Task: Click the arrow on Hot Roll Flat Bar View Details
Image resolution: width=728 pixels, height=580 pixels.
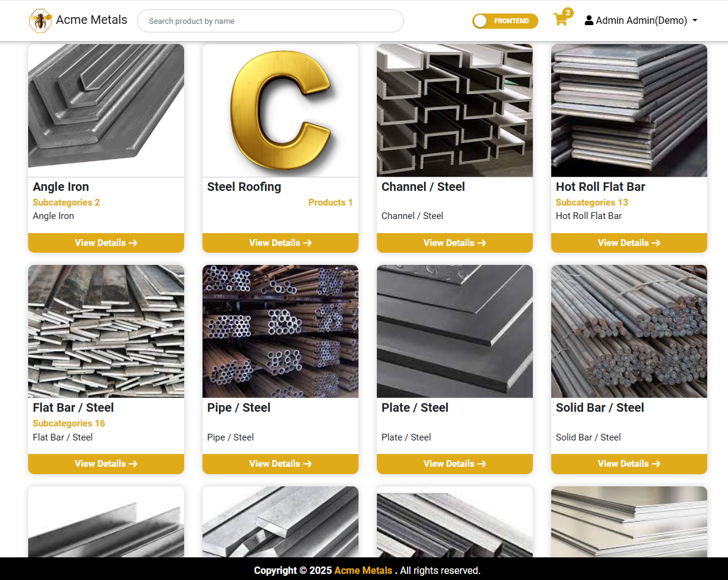Action: [x=656, y=243]
